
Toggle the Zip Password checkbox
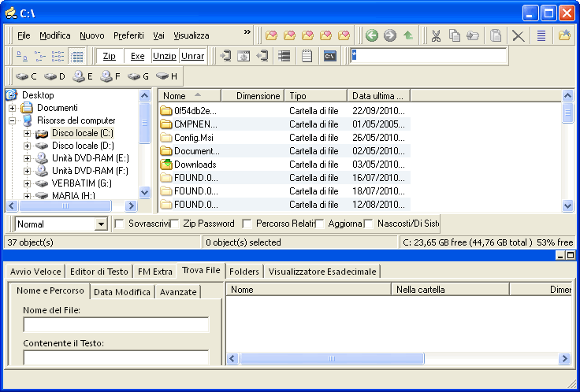pos(175,224)
